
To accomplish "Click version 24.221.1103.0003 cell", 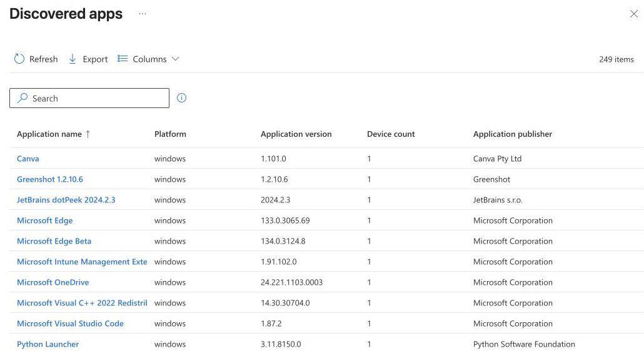I will (291, 282).
